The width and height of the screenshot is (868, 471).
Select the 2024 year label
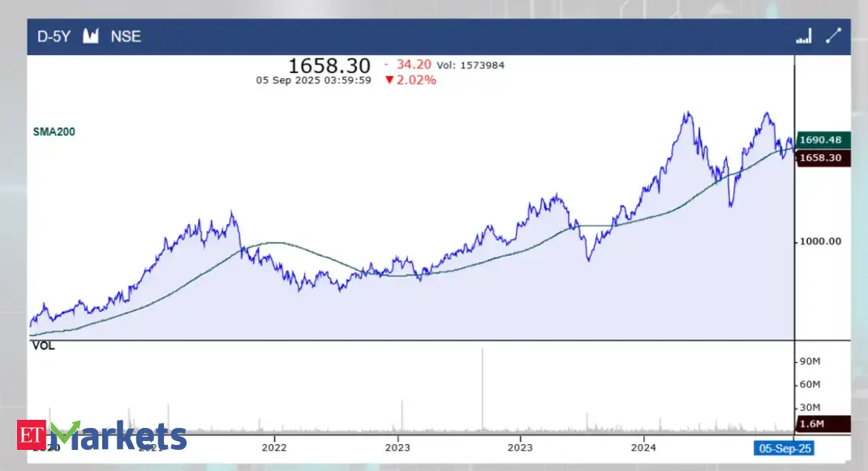point(643,447)
